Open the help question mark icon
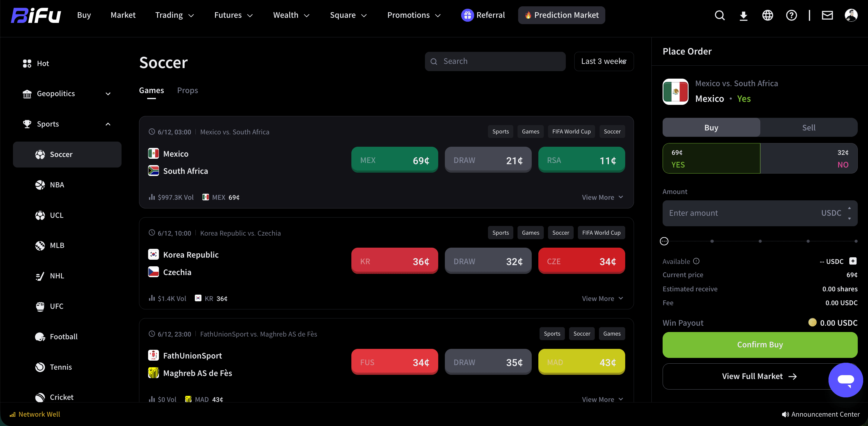The height and width of the screenshot is (426, 868). (x=791, y=15)
